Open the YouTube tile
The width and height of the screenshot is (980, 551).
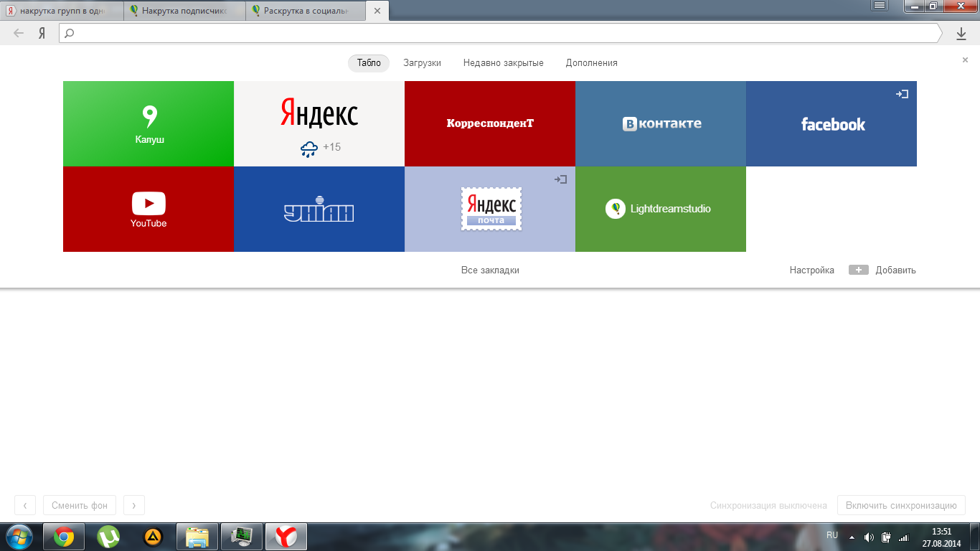pyautogui.click(x=149, y=209)
